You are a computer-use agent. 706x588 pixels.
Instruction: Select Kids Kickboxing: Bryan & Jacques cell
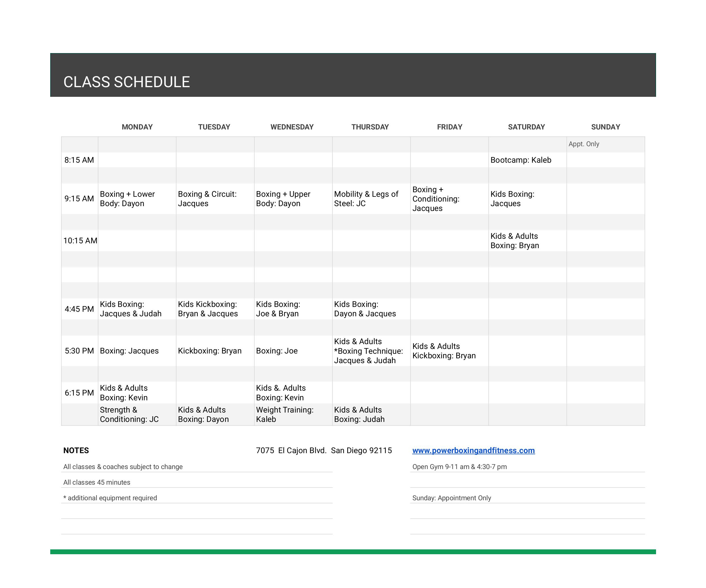point(208,309)
